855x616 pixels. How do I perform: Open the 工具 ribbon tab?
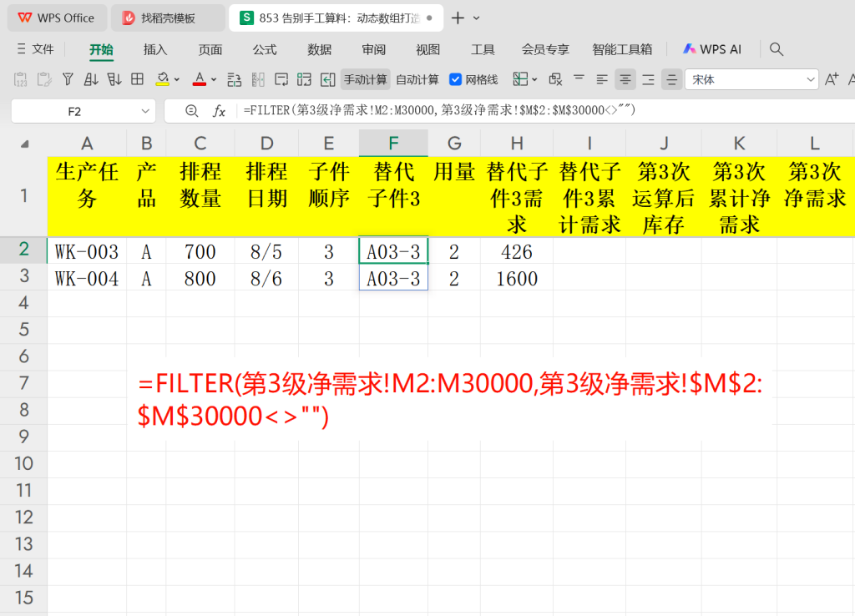point(483,49)
